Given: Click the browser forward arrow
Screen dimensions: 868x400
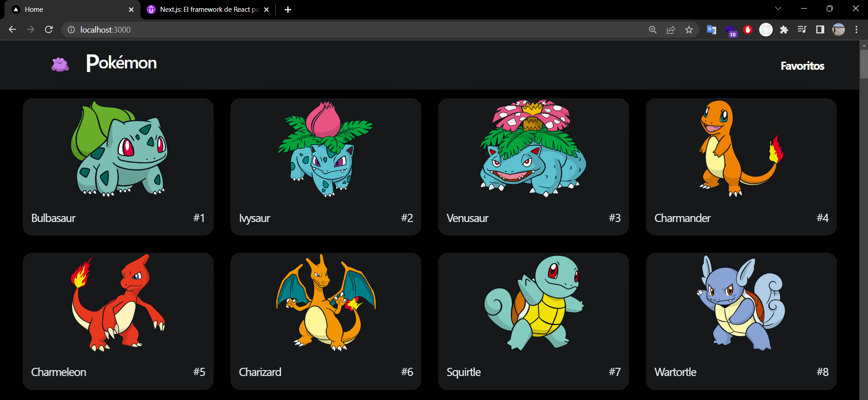Looking at the screenshot, I should [x=30, y=29].
